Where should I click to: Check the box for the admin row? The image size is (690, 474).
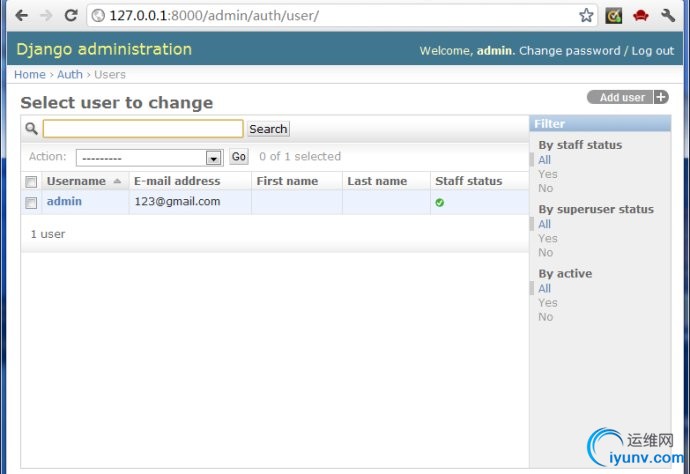coord(31,202)
